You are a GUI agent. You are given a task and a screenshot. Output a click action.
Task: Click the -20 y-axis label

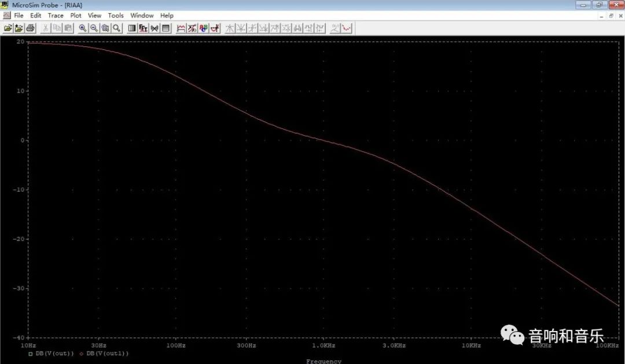coord(19,239)
